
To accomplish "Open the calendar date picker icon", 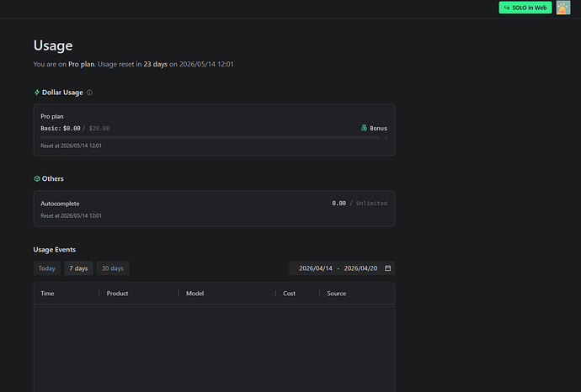I will pyautogui.click(x=387, y=268).
